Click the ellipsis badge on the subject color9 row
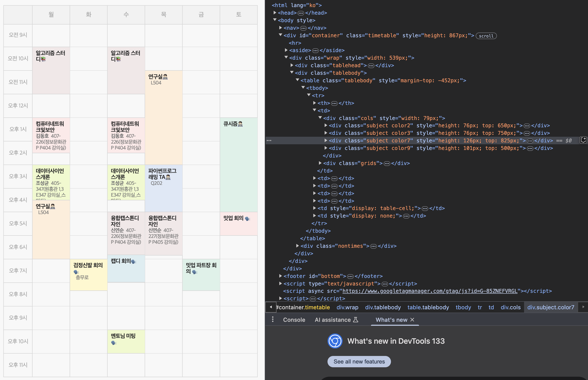This screenshot has height=380, width=588. point(530,148)
